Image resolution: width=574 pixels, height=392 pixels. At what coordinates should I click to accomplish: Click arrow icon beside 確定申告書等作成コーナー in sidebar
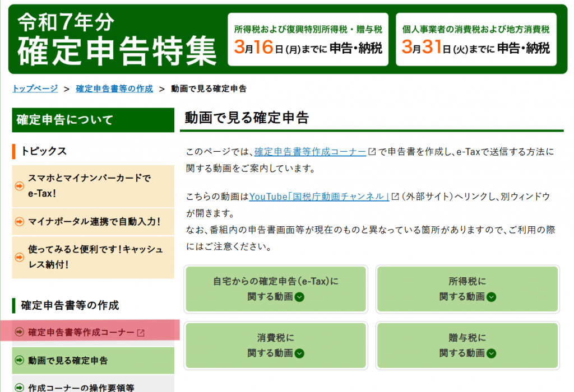pyautogui.click(x=20, y=332)
